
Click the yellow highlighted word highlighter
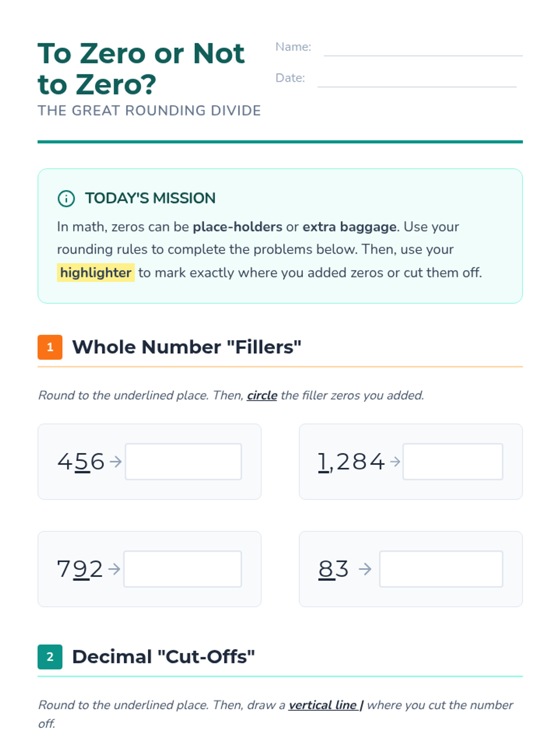96,273
